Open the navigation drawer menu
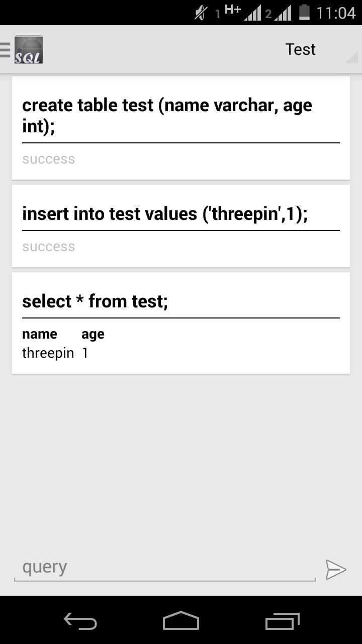This screenshot has width=362, height=644. pos(5,49)
